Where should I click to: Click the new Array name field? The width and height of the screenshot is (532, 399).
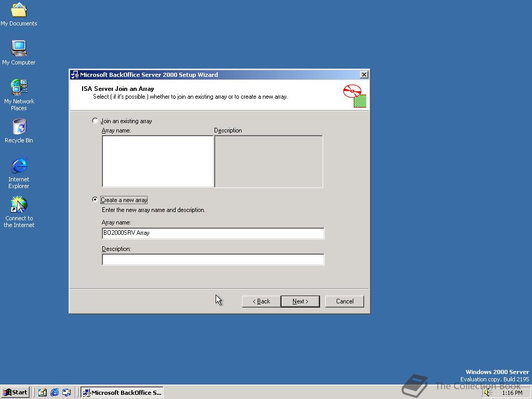212,233
